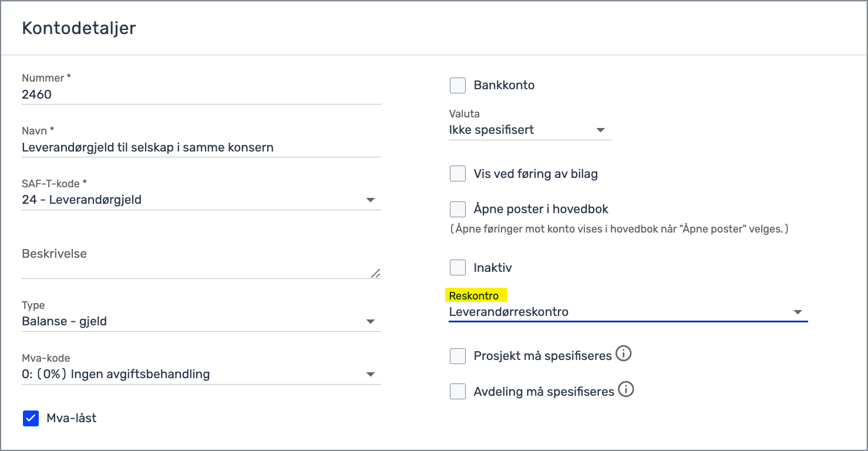The image size is (868, 451).
Task: Grab the Beskrivelse textarea resize handle
Action: (x=376, y=273)
